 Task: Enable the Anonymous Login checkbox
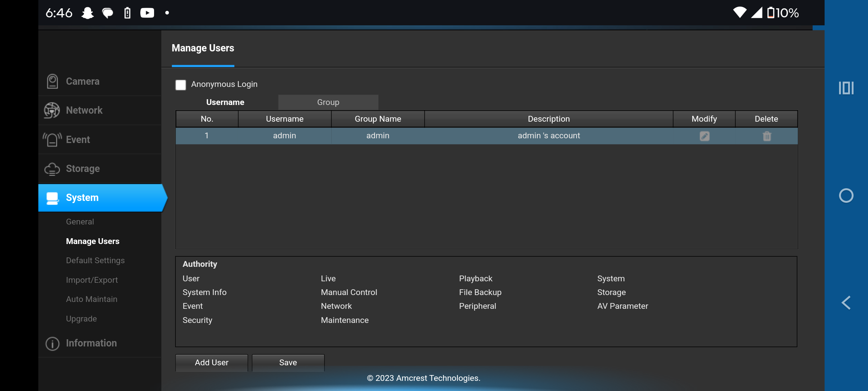(x=180, y=85)
